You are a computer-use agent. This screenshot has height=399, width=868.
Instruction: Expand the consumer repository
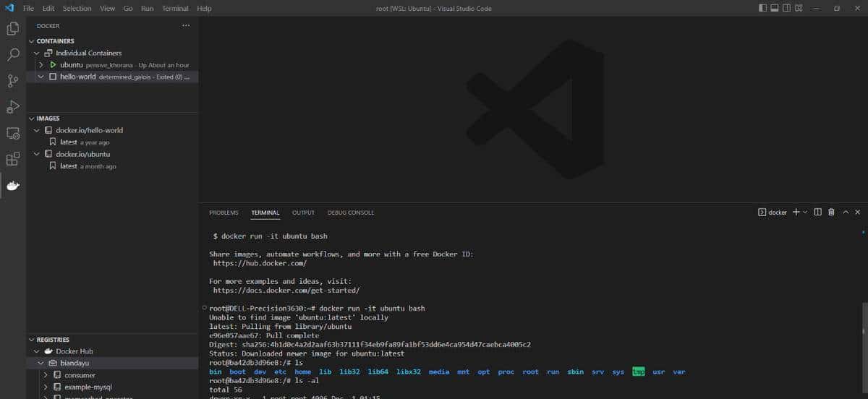(46, 375)
